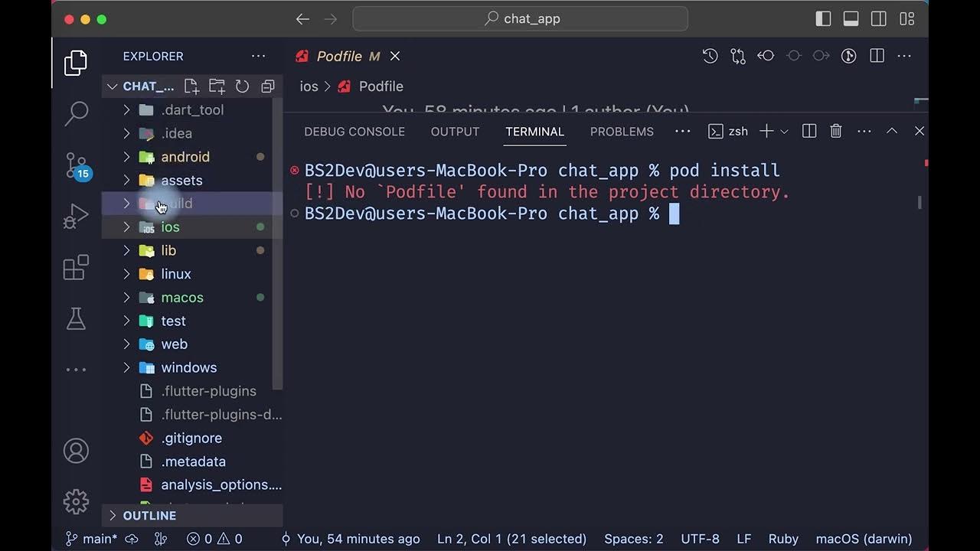Expand the android folder
This screenshot has height=551, width=980.
click(x=188, y=157)
